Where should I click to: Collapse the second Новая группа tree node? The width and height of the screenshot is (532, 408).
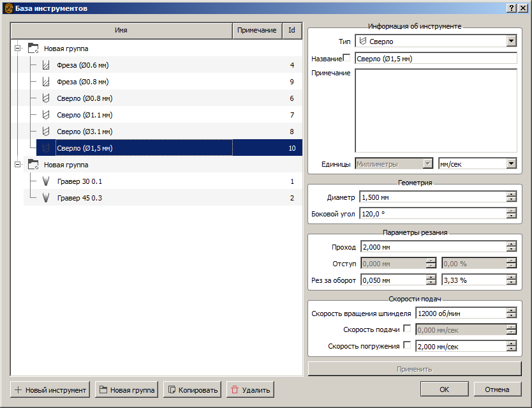[17, 165]
